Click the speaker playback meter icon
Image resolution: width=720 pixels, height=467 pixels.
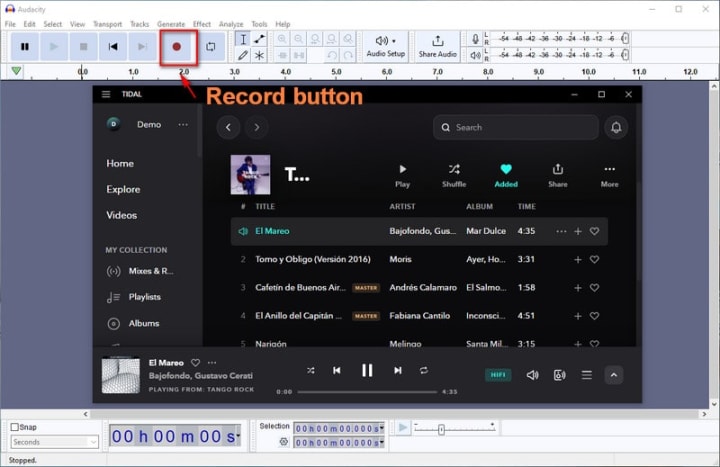(x=476, y=55)
